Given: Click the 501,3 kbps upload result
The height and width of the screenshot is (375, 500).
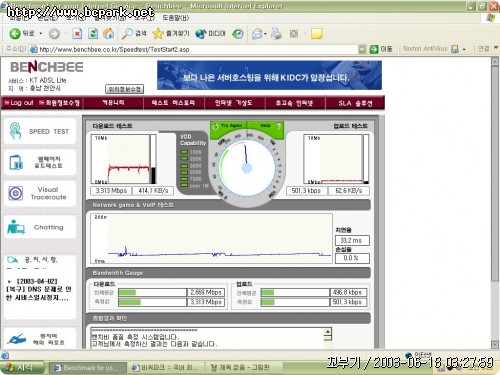Looking at the screenshot, I should pyautogui.click(x=306, y=191).
